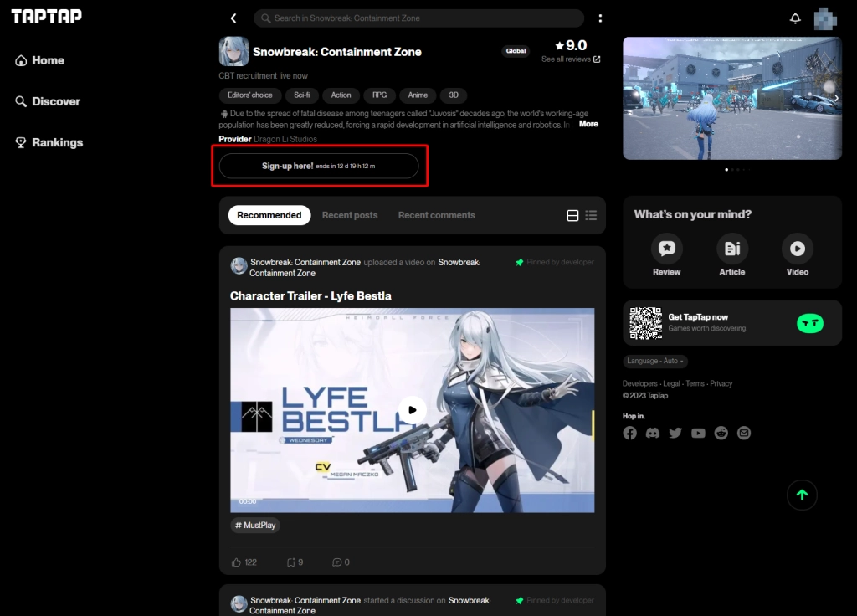Open author avatar on the trailer post

239,266
